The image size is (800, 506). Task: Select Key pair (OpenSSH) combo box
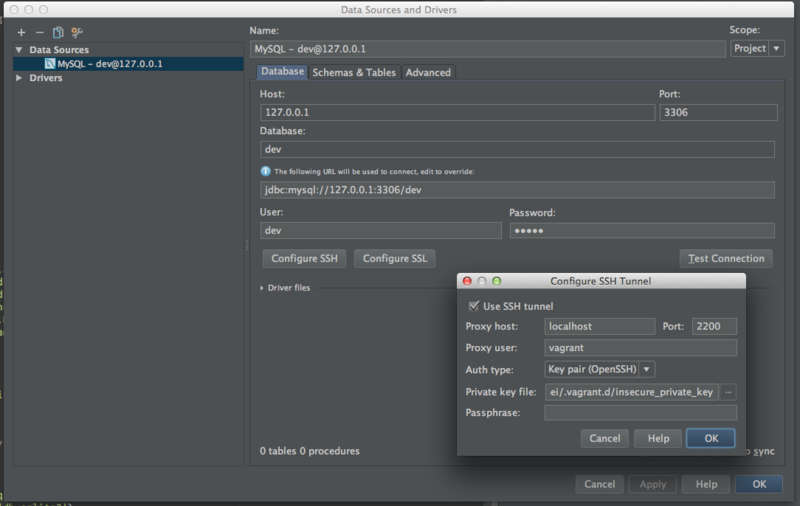pyautogui.click(x=599, y=369)
